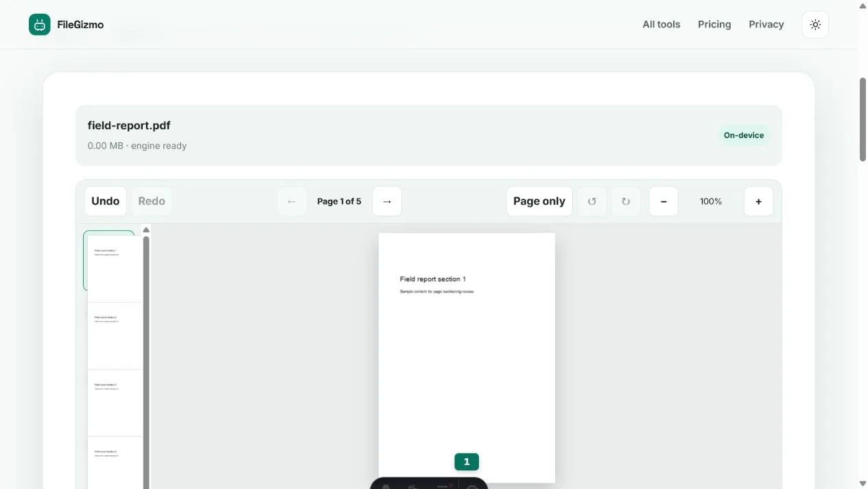The image size is (868, 489).
Task: Zoom out with the minus button
Action: tap(664, 201)
